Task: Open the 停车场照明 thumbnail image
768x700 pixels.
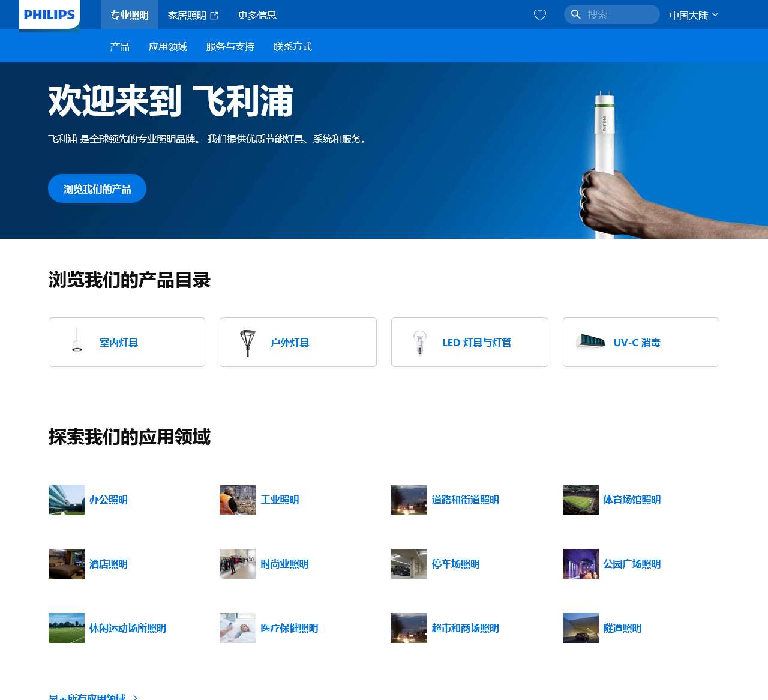Action: point(409,564)
